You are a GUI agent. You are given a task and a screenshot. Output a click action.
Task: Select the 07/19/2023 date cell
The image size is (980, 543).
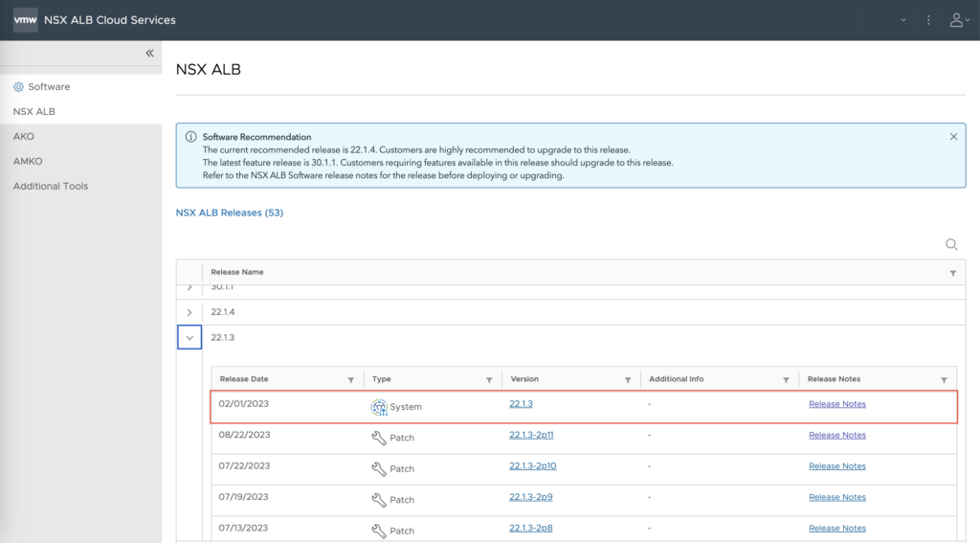244,497
